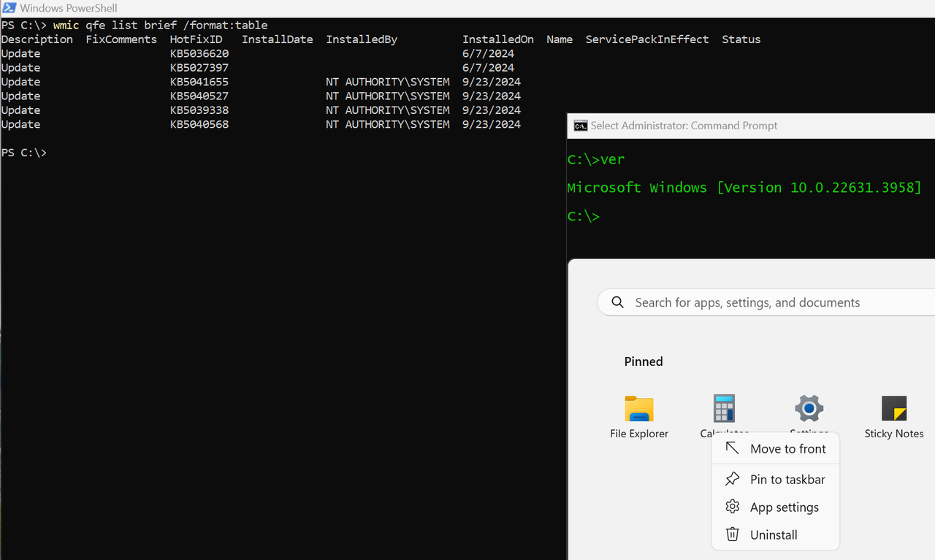Click the 9/23/2024 date in KB5040568 row
Screen dimensions: 935x560
(492, 124)
